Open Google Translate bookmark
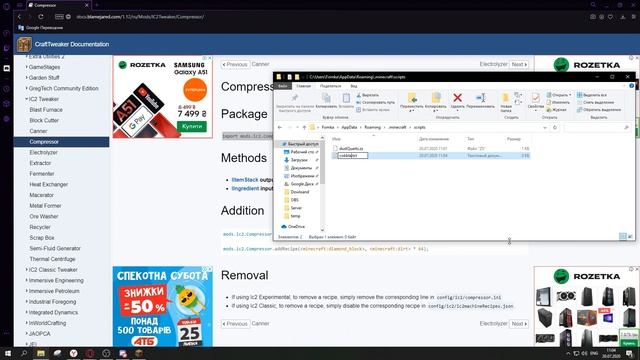This screenshot has width=640, height=360. point(40,28)
